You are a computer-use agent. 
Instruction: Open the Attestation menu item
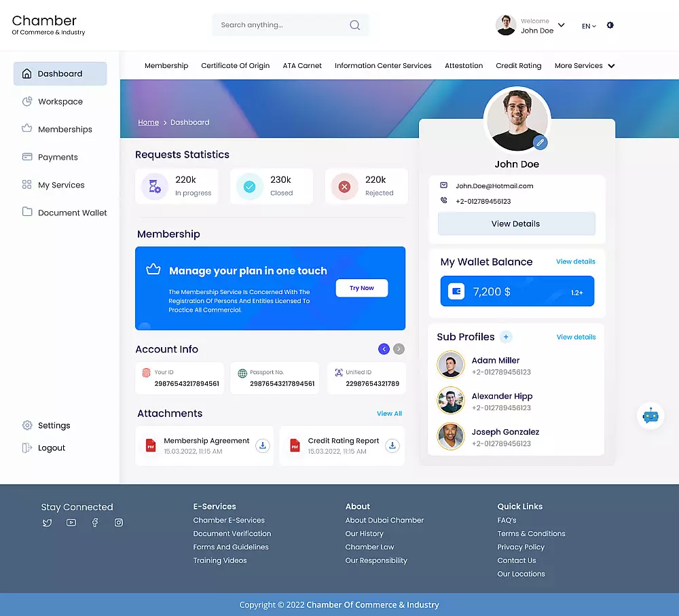[464, 66]
